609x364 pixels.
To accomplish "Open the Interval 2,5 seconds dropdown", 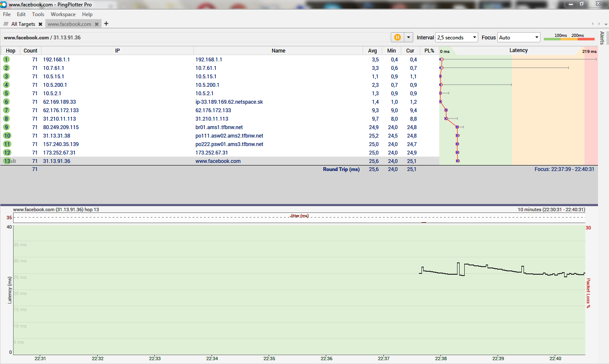I will coord(457,38).
